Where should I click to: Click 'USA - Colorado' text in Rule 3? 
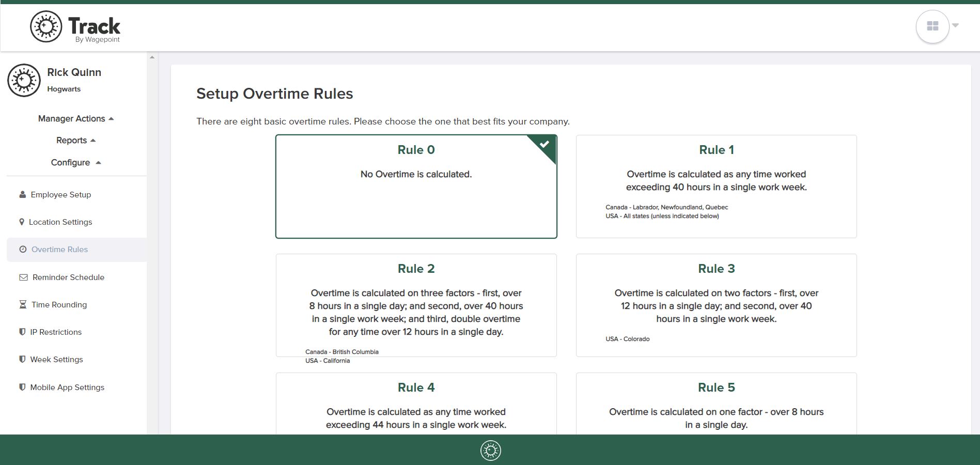pyautogui.click(x=628, y=339)
